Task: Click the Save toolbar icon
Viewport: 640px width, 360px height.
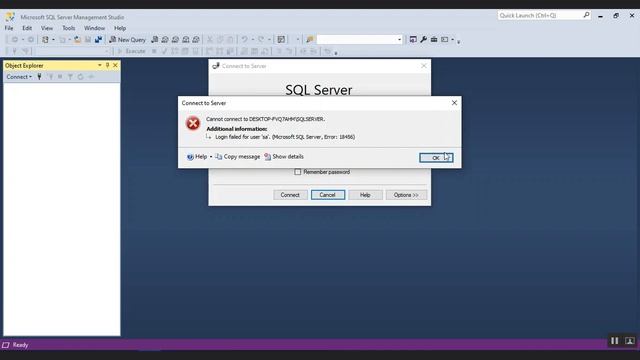Action: coord(88,40)
